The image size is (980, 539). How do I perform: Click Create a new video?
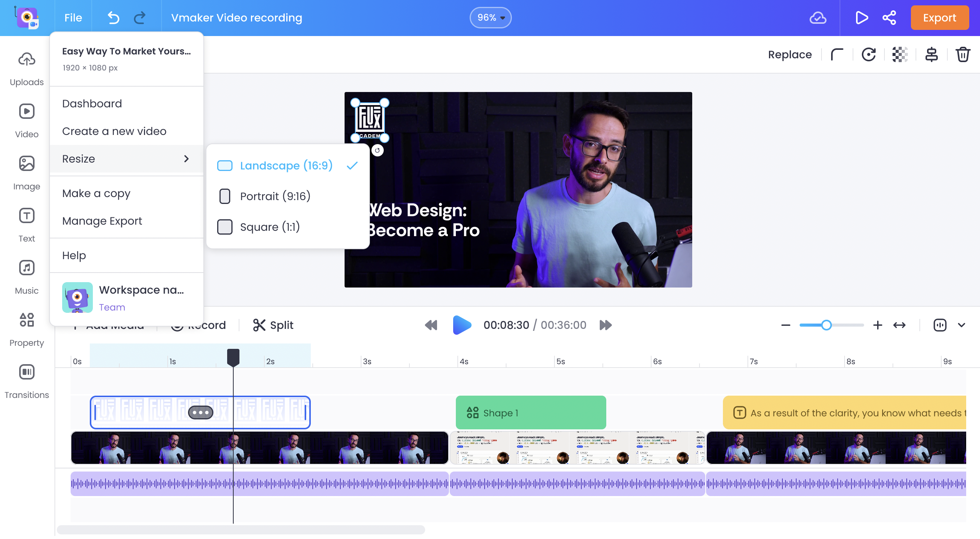coord(114,131)
